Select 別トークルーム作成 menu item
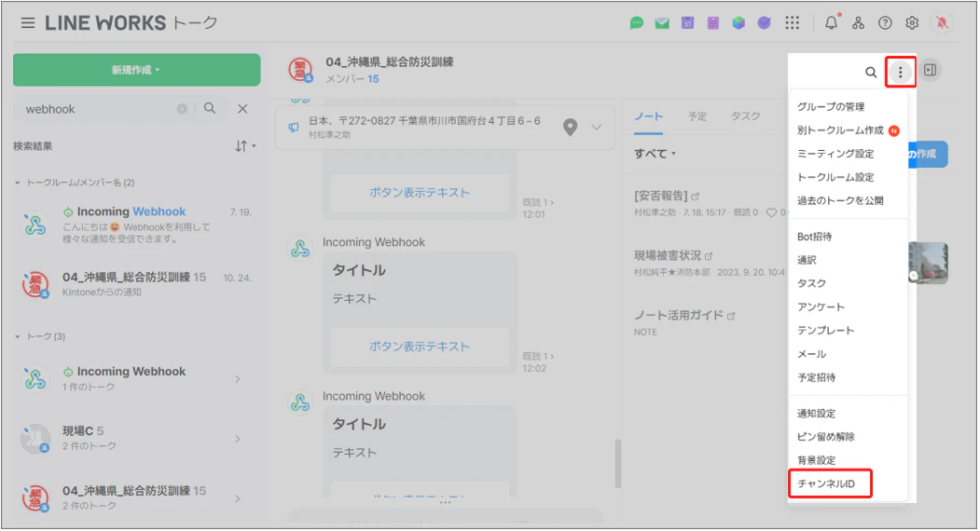Screen dimensions: 980x531 pyautogui.click(x=841, y=129)
